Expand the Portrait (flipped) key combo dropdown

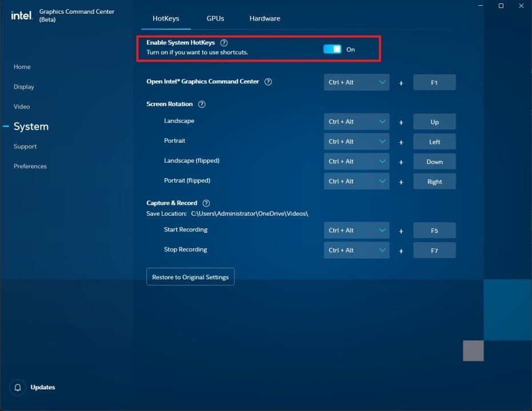(356, 181)
